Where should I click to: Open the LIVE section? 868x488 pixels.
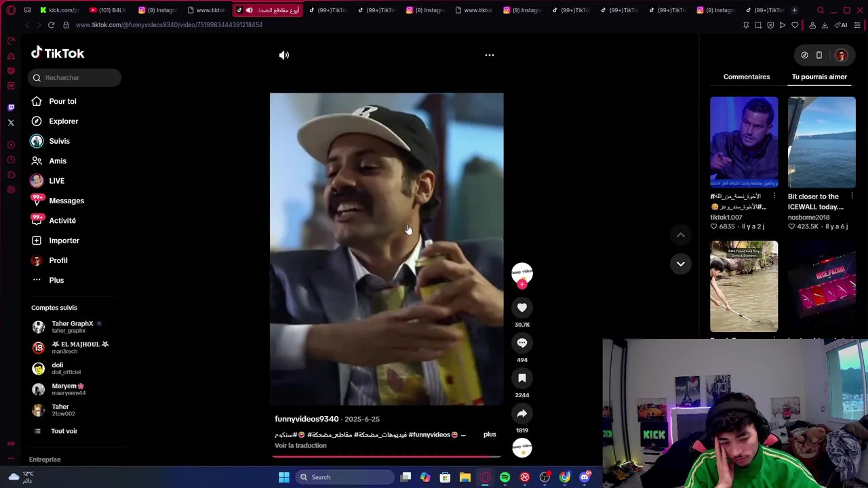pyautogui.click(x=56, y=181)
